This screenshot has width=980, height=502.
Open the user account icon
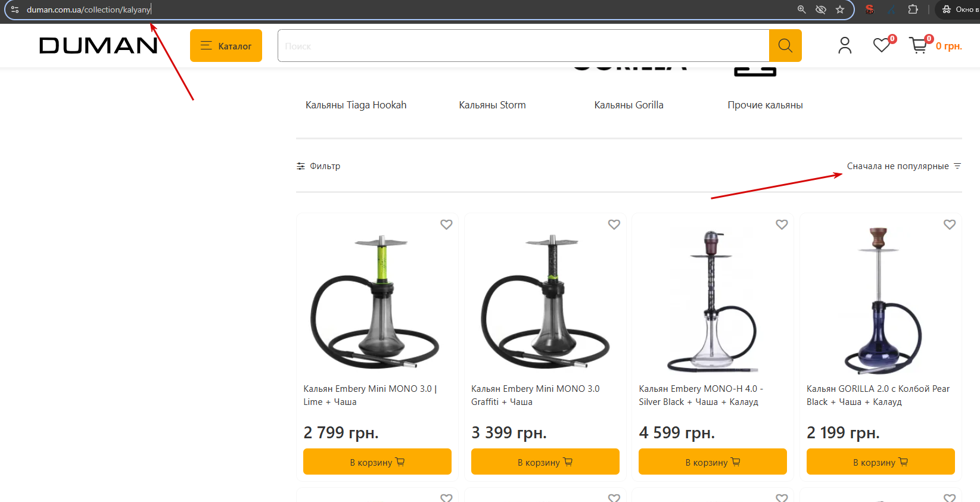pyautogui.click(x=845, y=46)
